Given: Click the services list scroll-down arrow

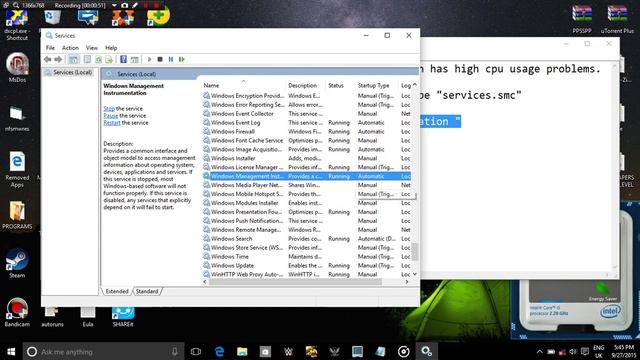Looking at the screenshot, I should coord(415,274).
